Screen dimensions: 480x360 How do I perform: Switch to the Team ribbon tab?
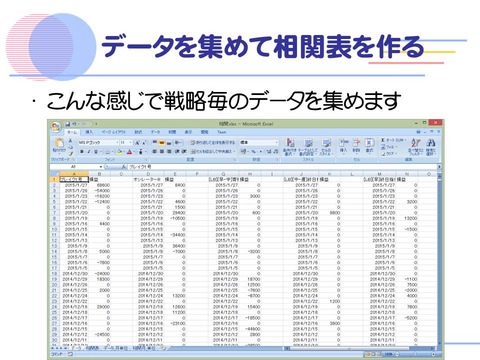pos(222,132)
